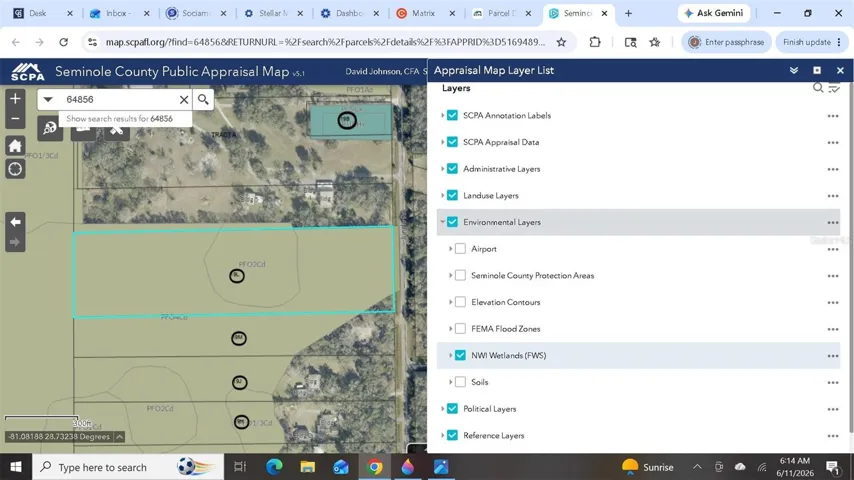The width and height of the screenshot is (854, 480).
Task: Go to the default map extent home
Action: [x=15, y=145]
